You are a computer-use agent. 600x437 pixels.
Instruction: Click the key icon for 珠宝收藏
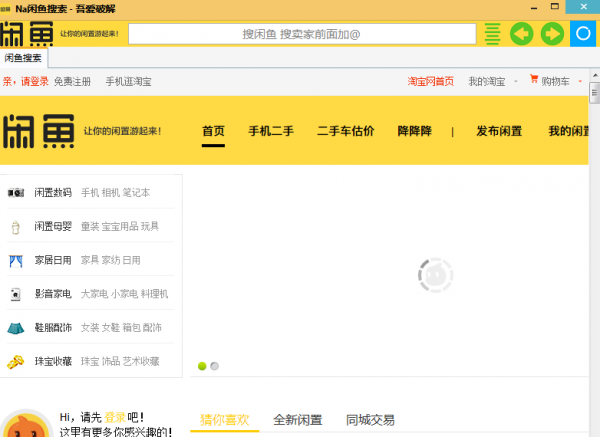tap(16, 361)
